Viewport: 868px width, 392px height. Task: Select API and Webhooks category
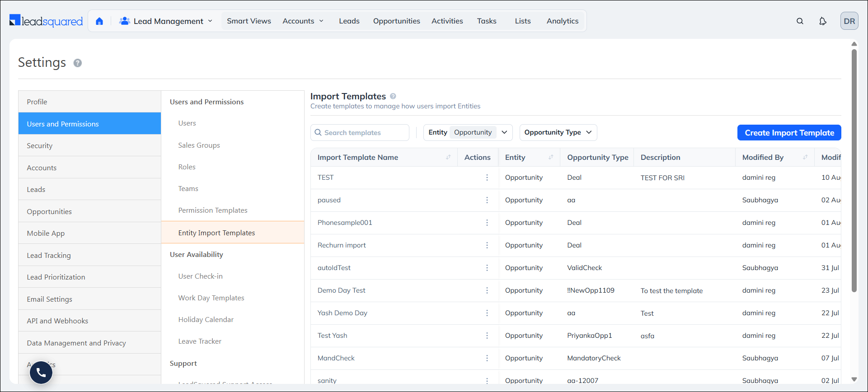(x=89, y=321)
